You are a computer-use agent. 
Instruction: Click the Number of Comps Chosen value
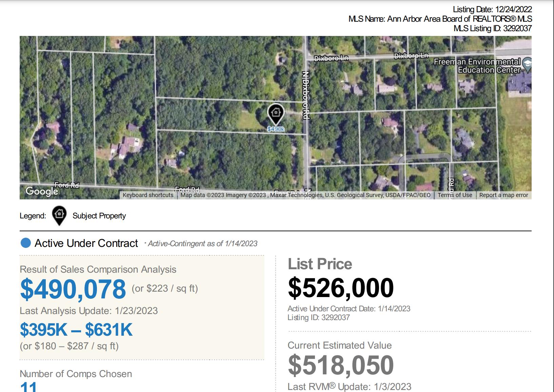(28, 387)
